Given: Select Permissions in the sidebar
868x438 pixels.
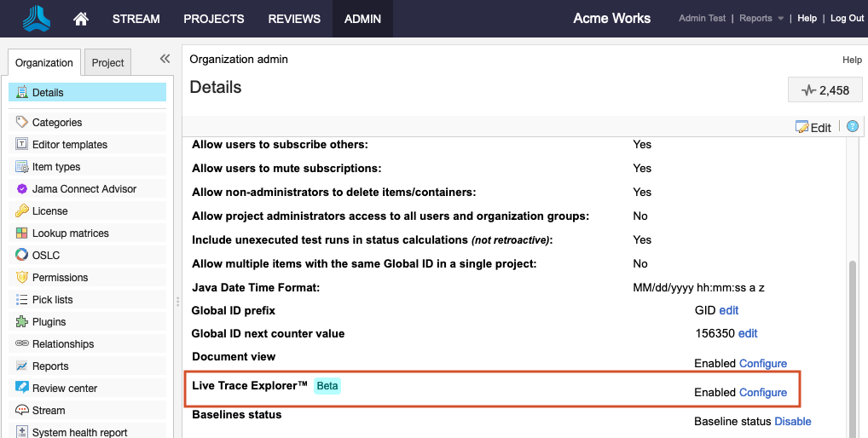Looking at the screenshot, I should (x=88, y=277).
